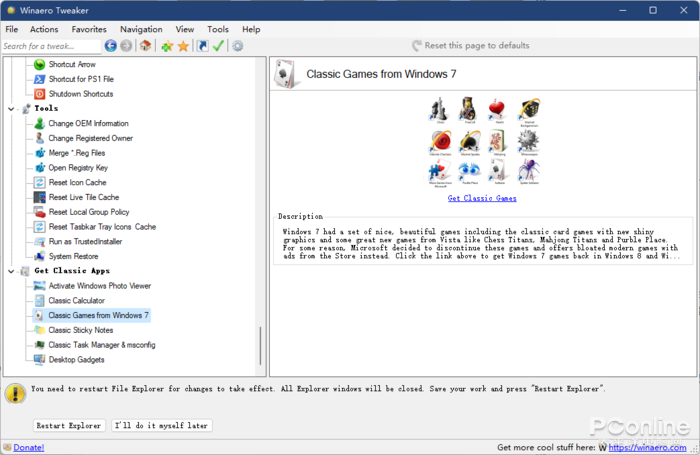
Task: Click the gold favorites star icon
Action: tap(183, 46)
